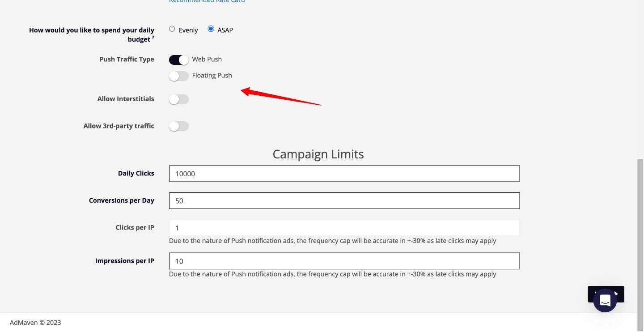
Task: Edit the Daily Clicks value of 10000
Action: click(x=344, y=174)
